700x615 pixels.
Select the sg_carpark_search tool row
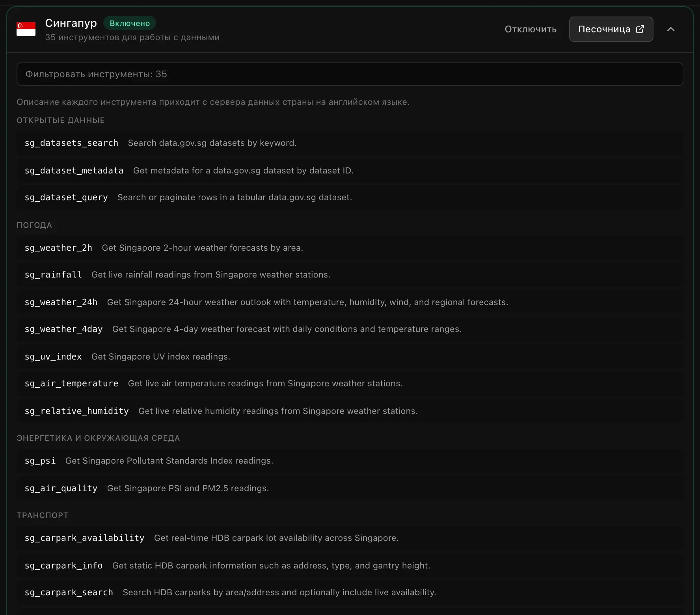click(x=350, y=592)
